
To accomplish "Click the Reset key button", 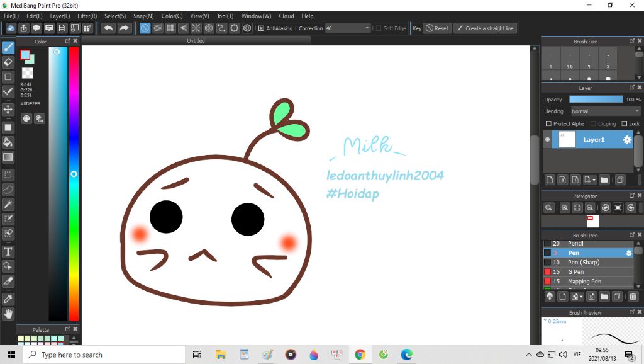I will (437, 28).
